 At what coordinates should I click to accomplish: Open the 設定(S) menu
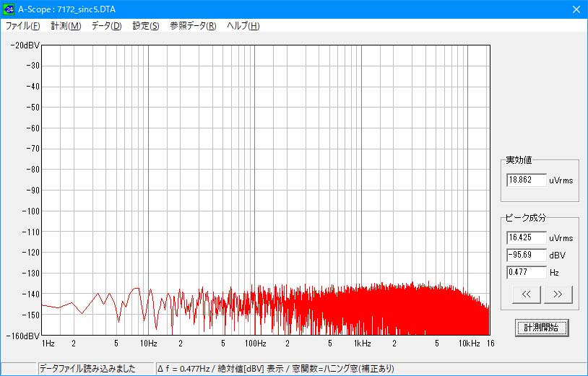tap(146, 26)
